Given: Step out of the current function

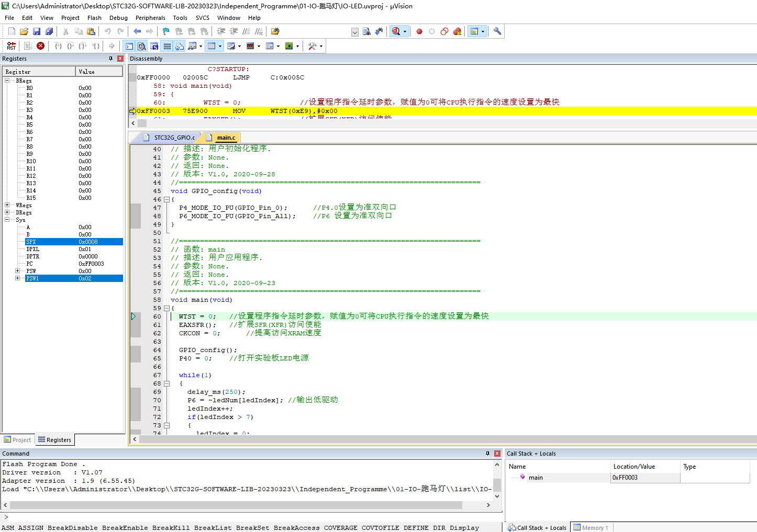Looking at the screenshot, I should click(83, 46).
